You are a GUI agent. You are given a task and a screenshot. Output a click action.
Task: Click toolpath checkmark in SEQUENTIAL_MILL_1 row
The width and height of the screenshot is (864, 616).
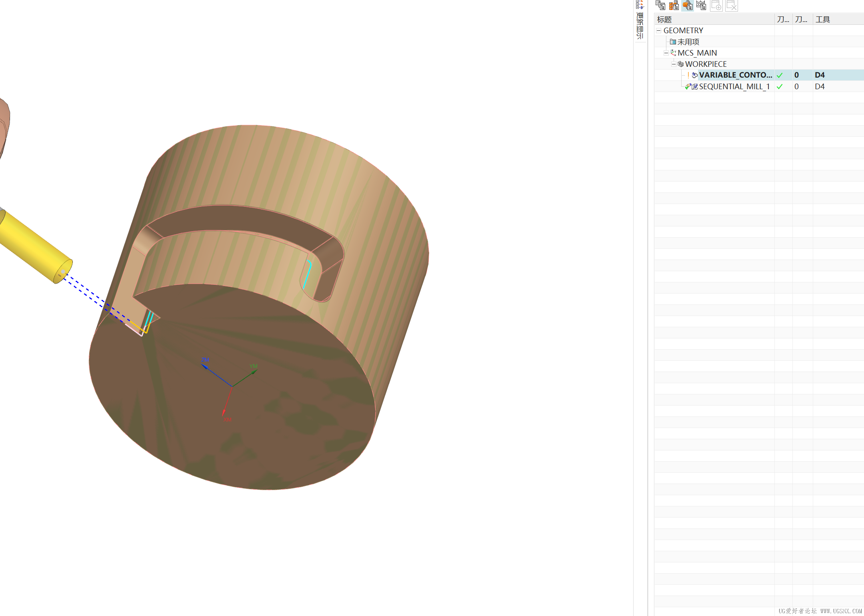pyautogui.click(x=780, y=86)
